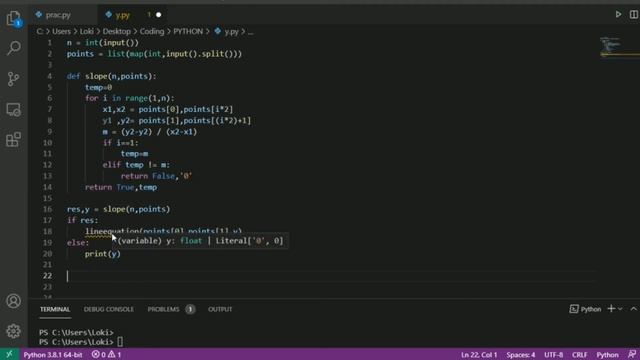This screenshot has width=640, height=360.
Task: Click the Coding breadcrumb segment
Action: pyautogui.click(x=152, y=31)
